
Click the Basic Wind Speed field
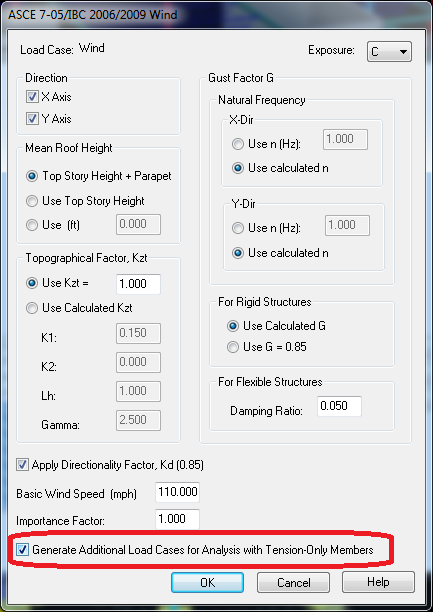(x=177, y=492)
